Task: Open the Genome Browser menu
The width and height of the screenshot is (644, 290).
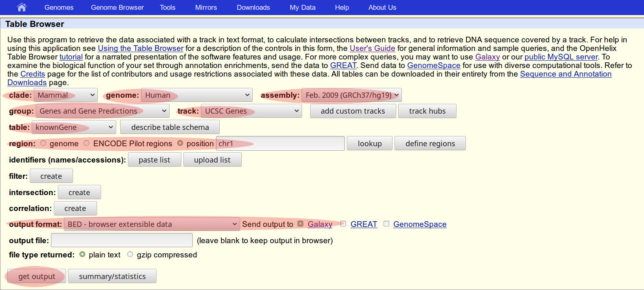Action: tap(117, 7)
